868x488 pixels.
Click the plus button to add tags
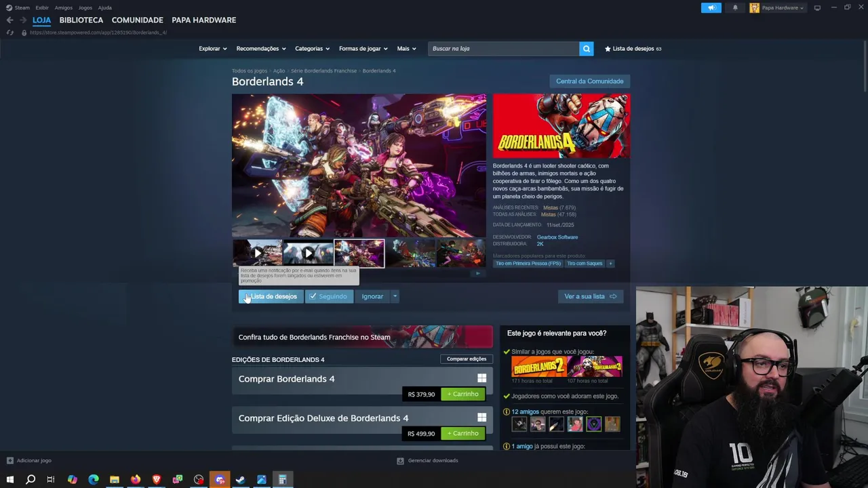point(610,263)
